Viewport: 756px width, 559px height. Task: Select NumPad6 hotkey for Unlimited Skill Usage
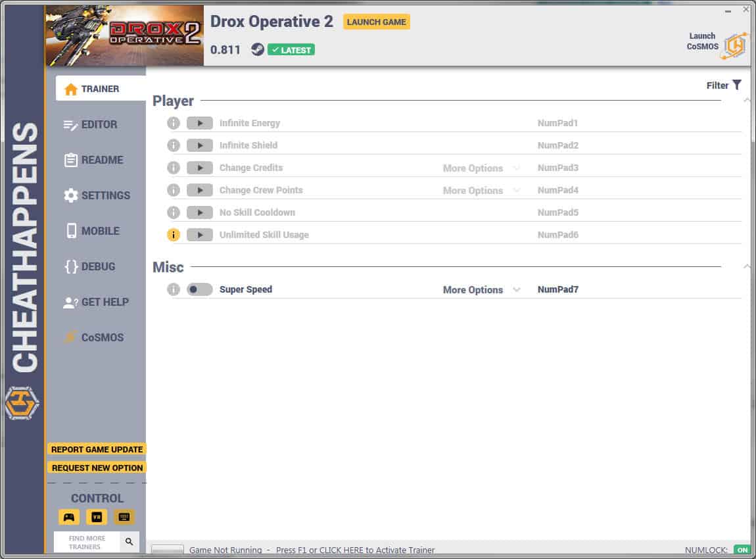click(x=558, y=235)
